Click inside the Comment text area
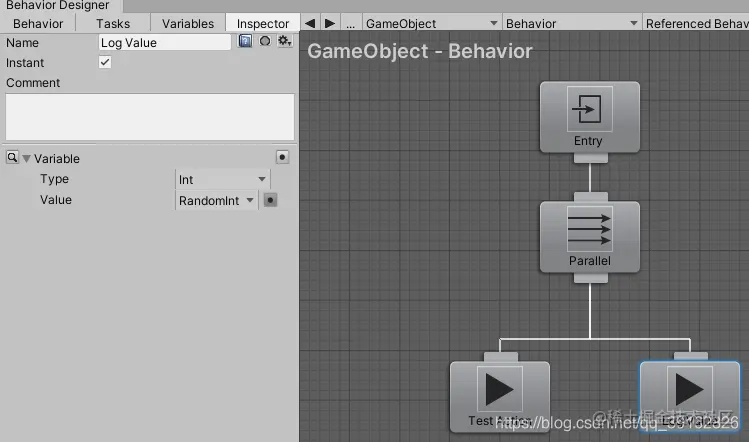The width and height of the screenshot is (749, 442). click(x=150, y=117)
